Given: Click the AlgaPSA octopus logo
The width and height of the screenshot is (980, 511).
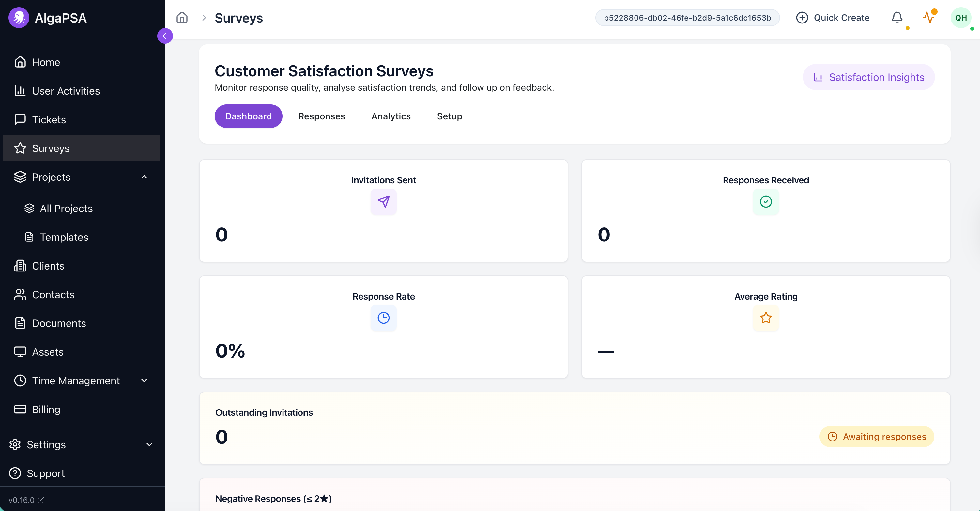Looking at the screenshot, I should coord(19,18).
